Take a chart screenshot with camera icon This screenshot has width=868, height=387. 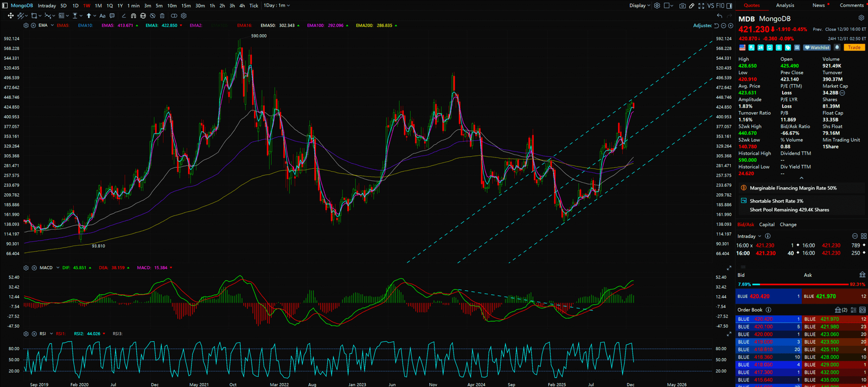coord(682,5)
